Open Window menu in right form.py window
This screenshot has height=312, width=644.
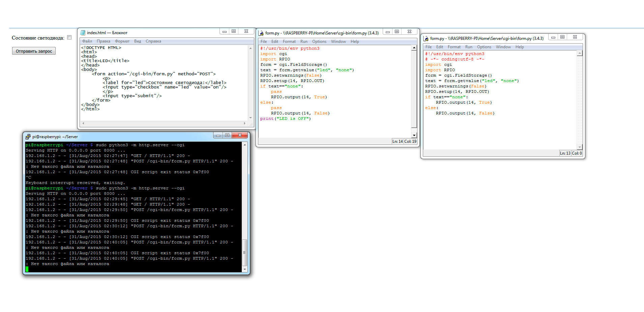[503, 47]
